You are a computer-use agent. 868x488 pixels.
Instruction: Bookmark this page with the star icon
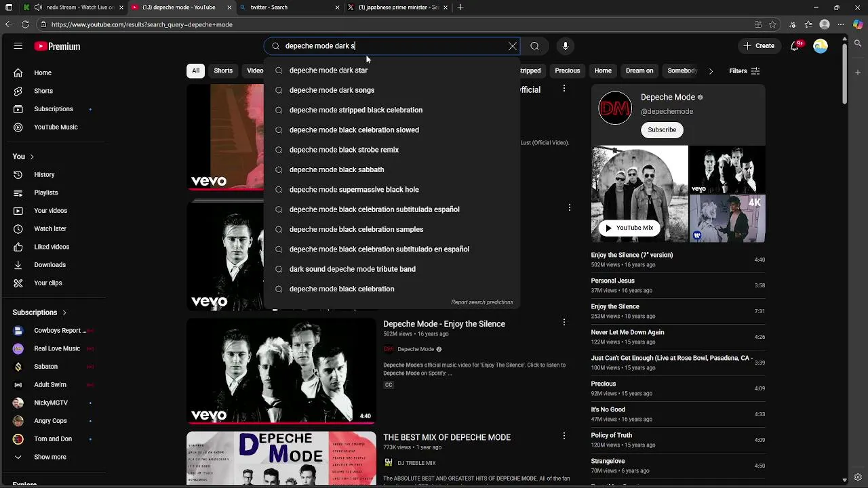pyautogui.click(x=772, y=24)
